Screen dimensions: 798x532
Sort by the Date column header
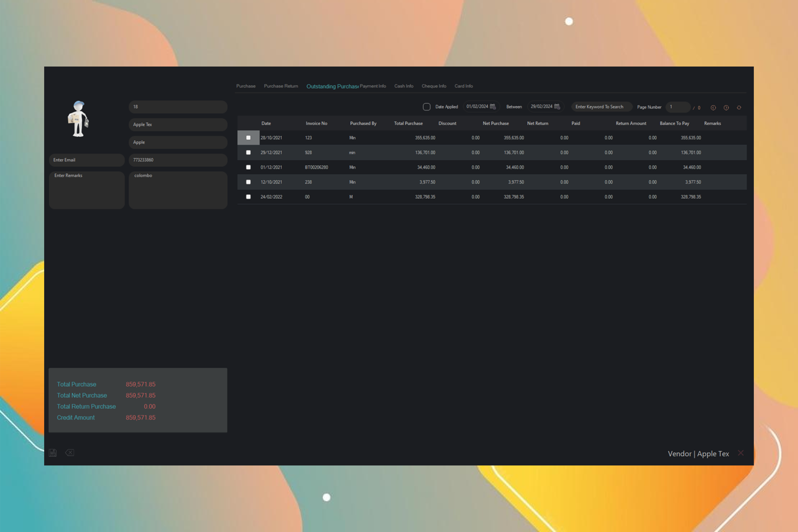[266, 123]
